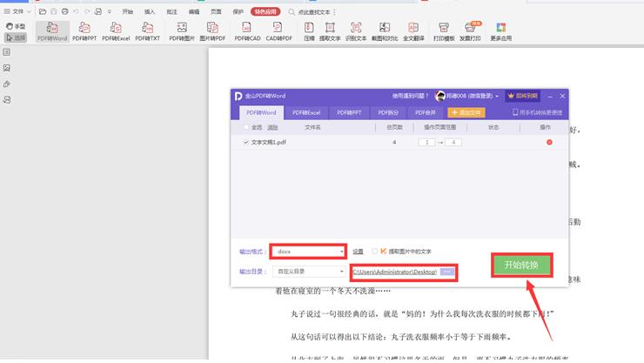Expand the quick toolbar customize arrow
Screen dimensions: 644x363
pos(110,11)
